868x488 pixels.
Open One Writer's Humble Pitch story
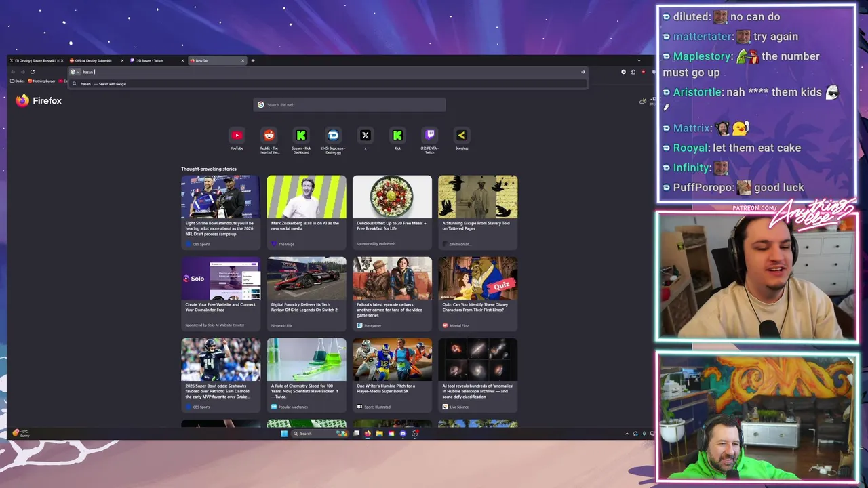click(x=392, y=375)
